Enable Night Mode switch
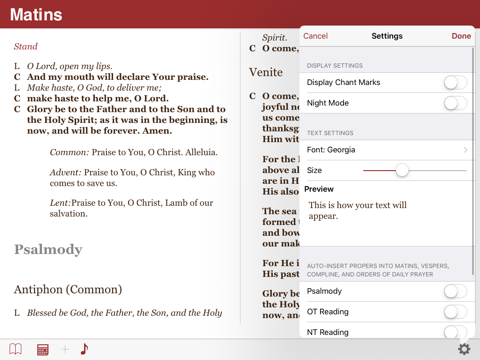This screenshot has height=360, width=480. 455,103
